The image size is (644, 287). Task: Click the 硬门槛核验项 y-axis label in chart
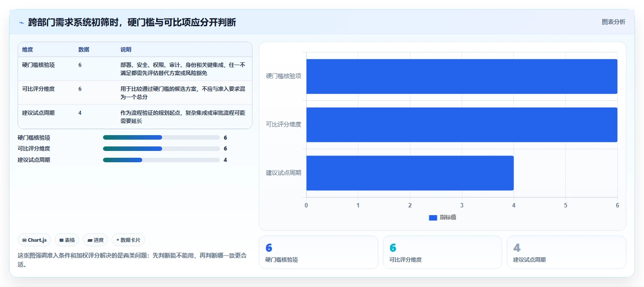[284, 76]
